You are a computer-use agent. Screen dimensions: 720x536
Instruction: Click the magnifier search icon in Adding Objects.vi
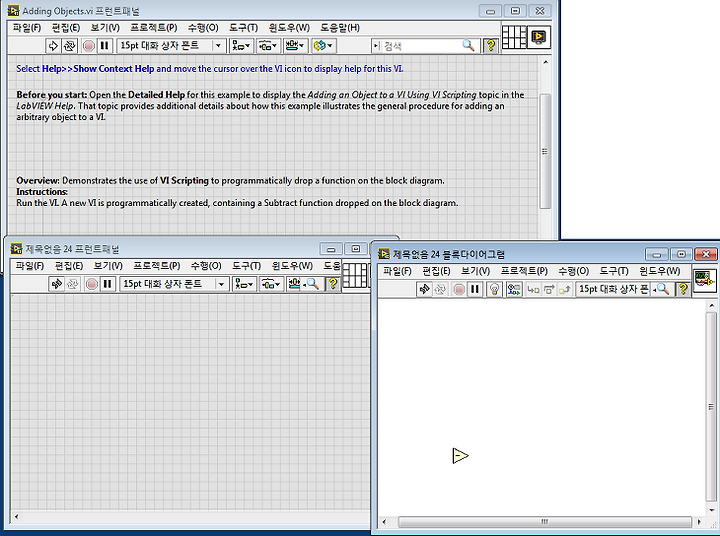point(468,45)
